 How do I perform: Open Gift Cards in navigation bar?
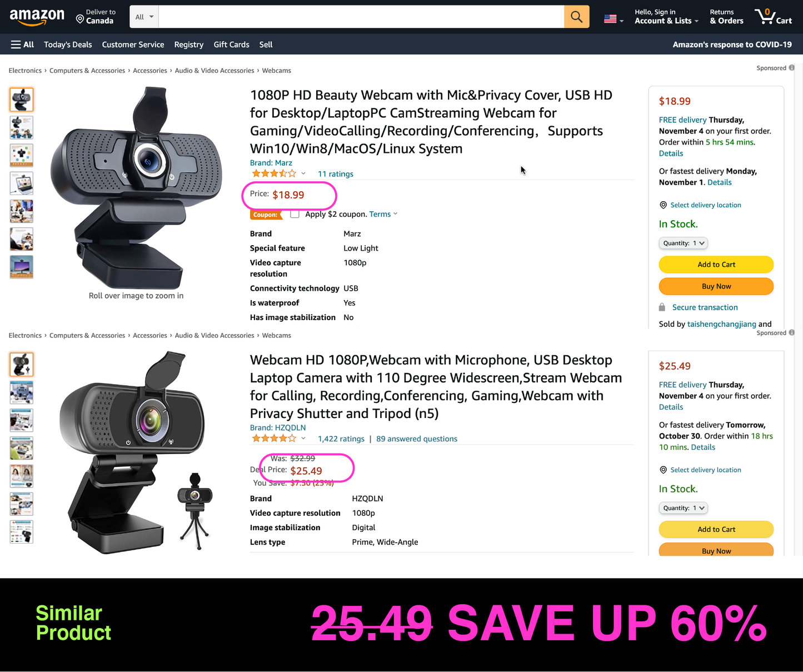[x=231, y=44]
